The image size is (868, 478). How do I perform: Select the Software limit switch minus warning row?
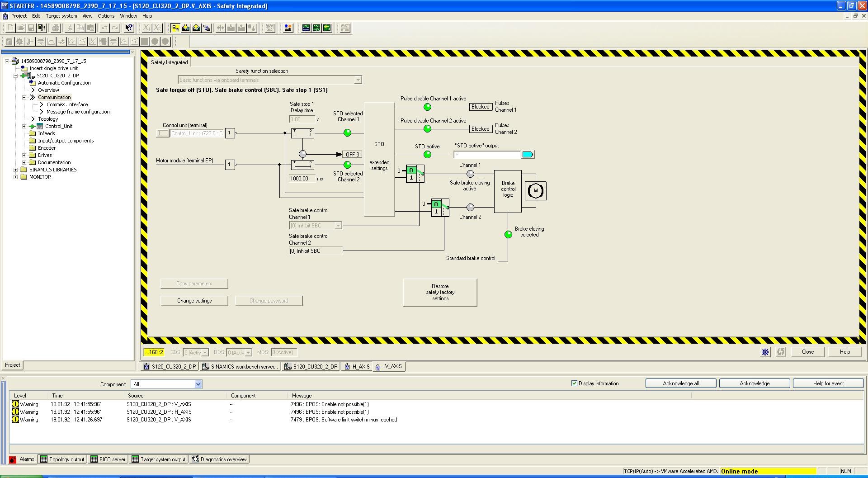point(436,420)
